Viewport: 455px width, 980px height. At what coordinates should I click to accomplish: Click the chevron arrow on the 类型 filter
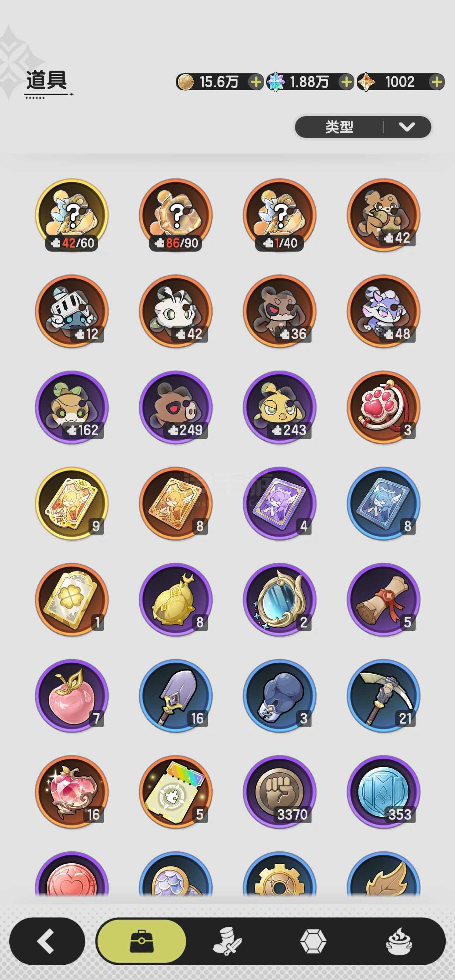[407, 127]
